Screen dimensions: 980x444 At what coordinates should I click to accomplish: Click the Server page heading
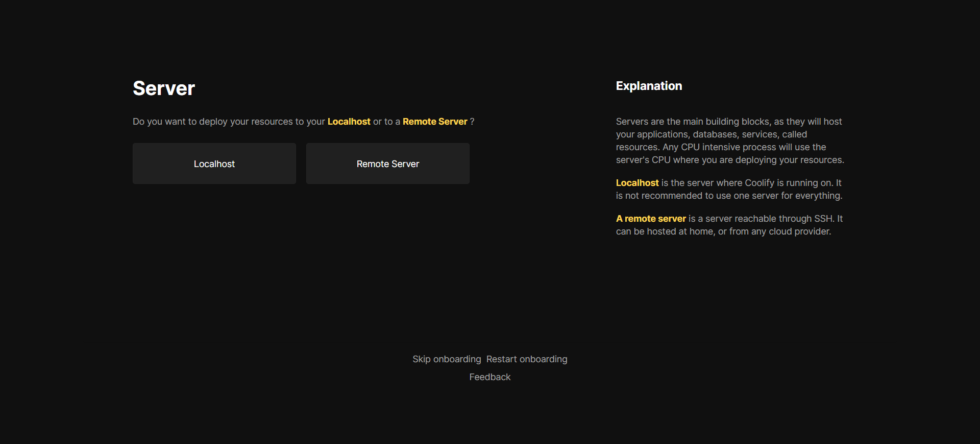tap(164, 88)
